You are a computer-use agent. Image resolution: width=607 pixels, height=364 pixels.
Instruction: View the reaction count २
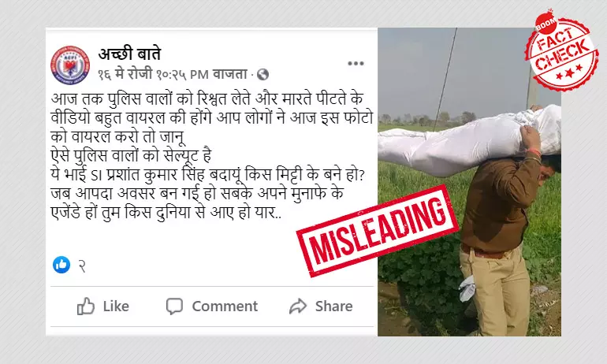tap(82, 266)
